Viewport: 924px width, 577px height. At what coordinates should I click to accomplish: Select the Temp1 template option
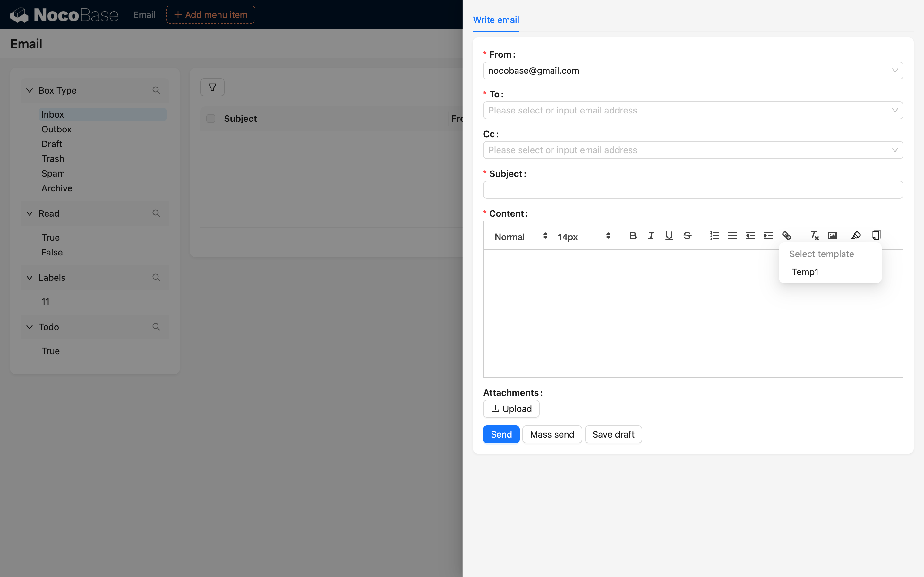[805, 272]
